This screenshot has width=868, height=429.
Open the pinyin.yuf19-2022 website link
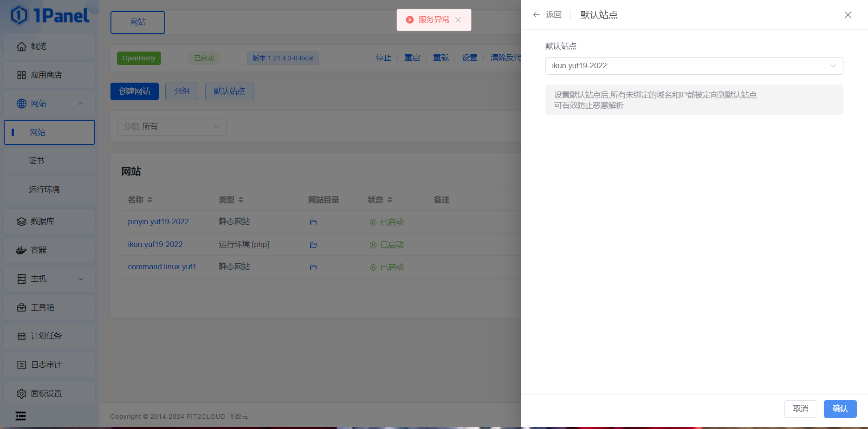(158, 222)
